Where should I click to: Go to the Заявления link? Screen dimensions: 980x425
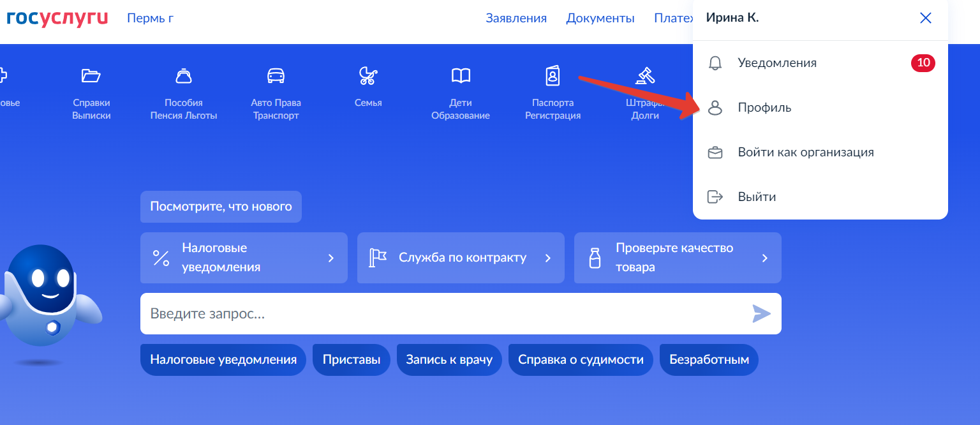516,18
